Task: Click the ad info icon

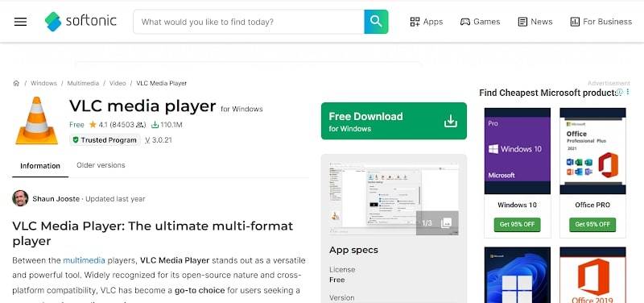Action: 620,92
